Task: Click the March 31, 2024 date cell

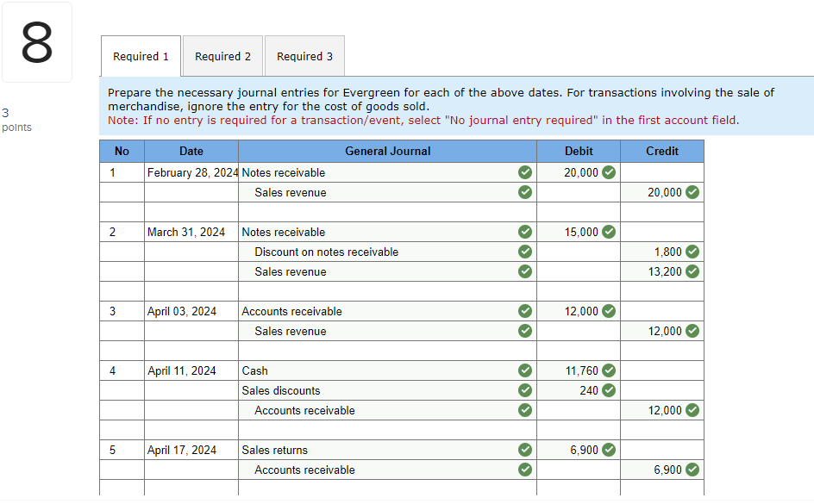Action: [x=191, y=232]
